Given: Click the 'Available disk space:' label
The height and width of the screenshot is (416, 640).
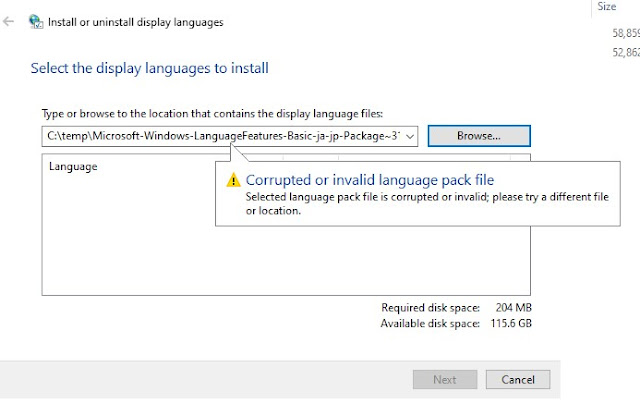Looking at the screenshot, I should click(x=430, y=323).
